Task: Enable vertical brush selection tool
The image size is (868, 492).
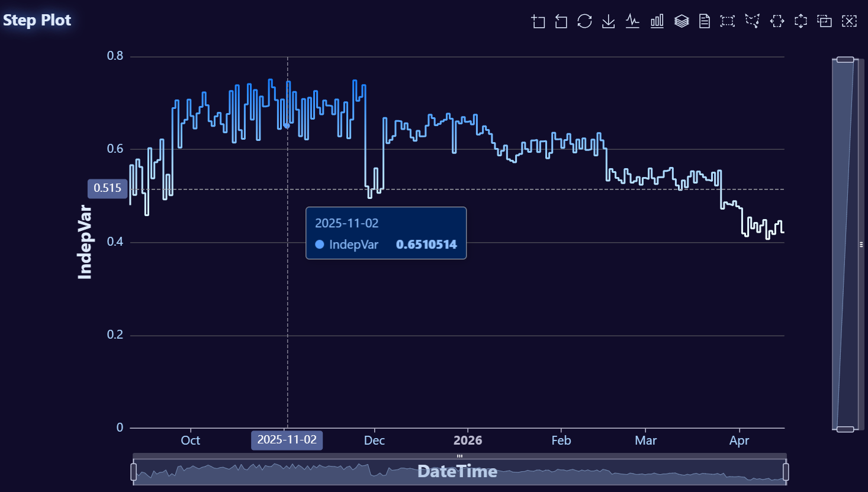Action: pos(801,21)
